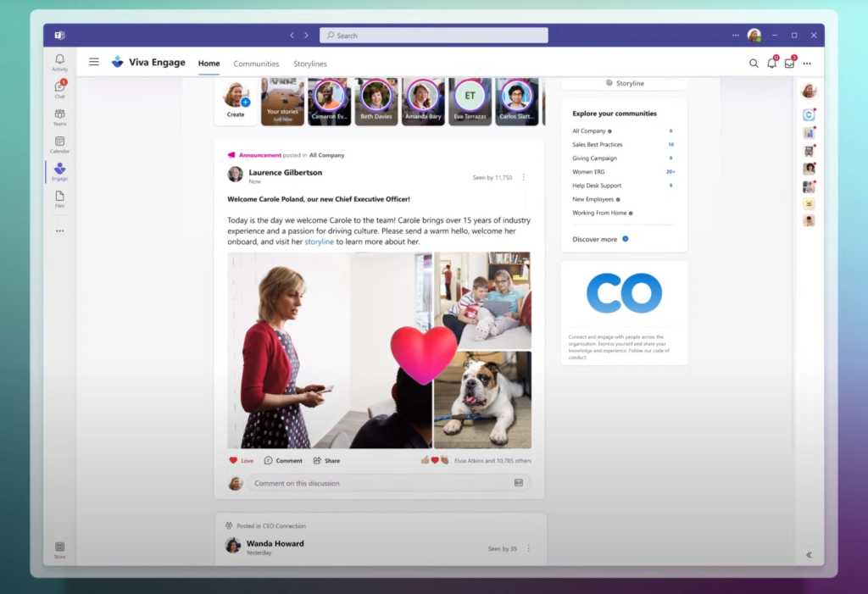Open Beth Davies' story thumbnail

click(376, 102)
